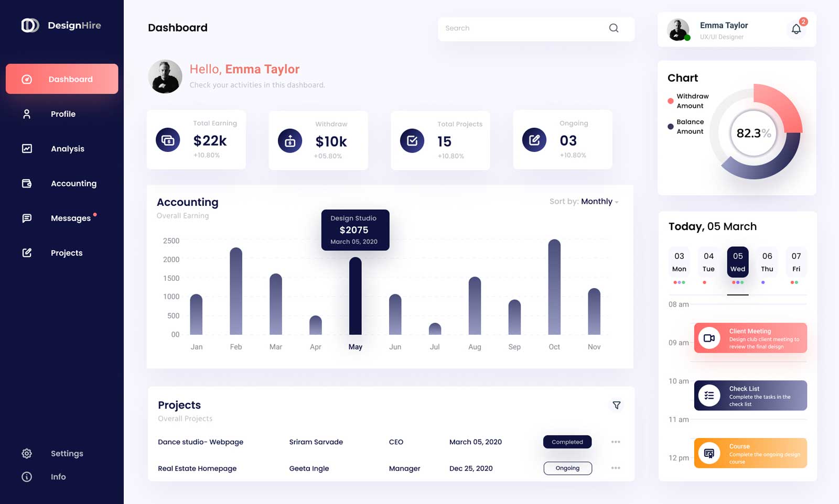The height and width of the screenshot is (504, 839).
Task: Click the Oct bar in earnings chart
Action: click(554, 287)
